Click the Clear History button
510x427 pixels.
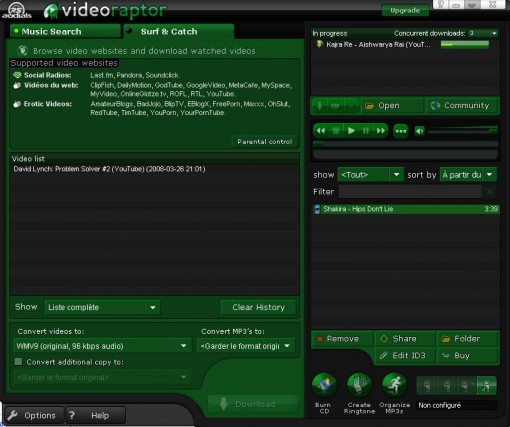(258, 307)
